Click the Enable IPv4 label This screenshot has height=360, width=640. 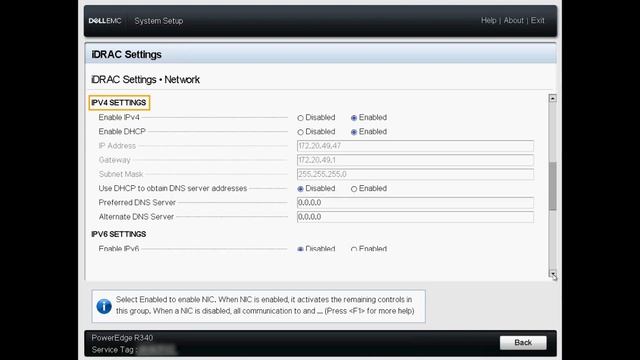[119, 117]
